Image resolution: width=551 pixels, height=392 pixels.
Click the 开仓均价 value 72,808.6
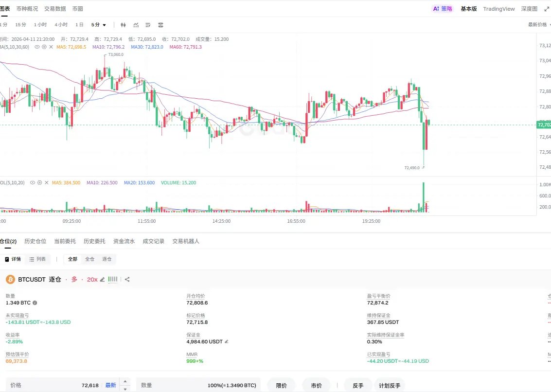pyautogui.click(x=197, y=303)
